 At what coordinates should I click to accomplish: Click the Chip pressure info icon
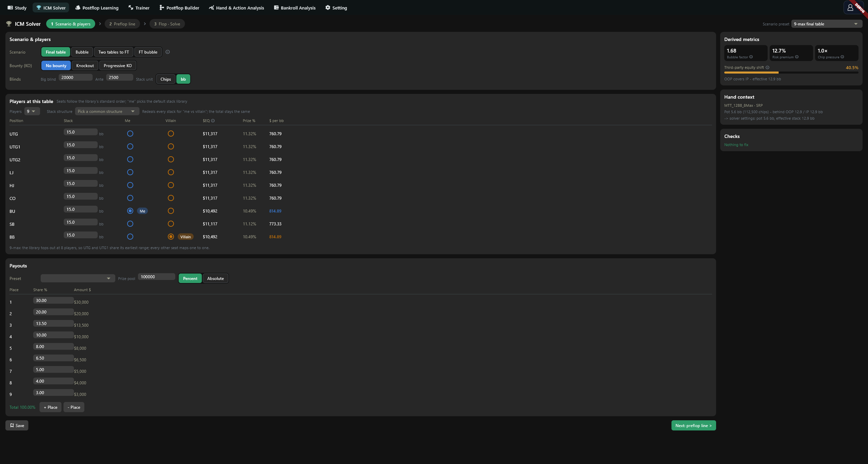click(x=842, y=57)
